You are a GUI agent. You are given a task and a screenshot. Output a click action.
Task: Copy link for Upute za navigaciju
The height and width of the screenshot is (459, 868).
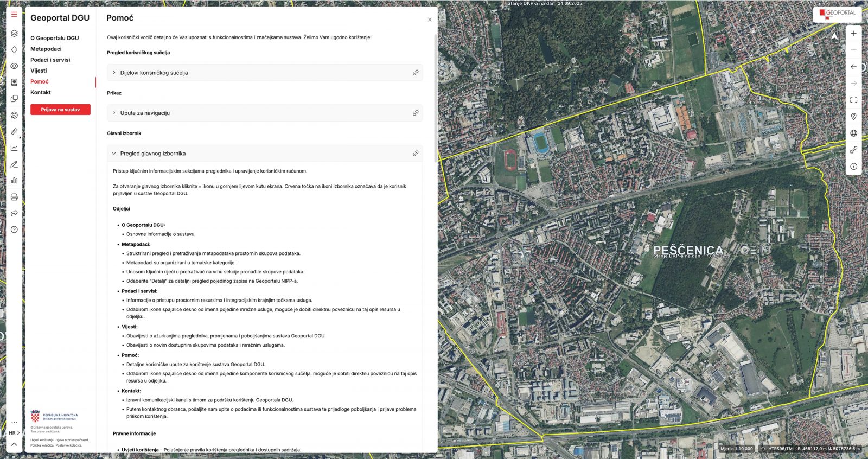point(416,113)
